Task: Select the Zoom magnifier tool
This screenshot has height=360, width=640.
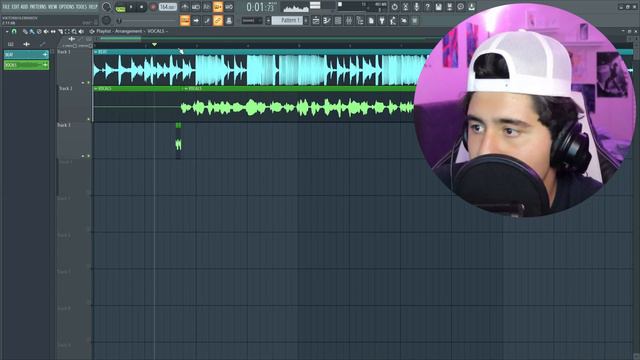Action: point(74,31)
